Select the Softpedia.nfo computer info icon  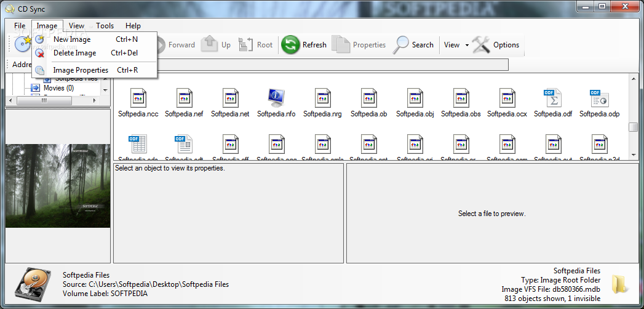click(276, 98)
